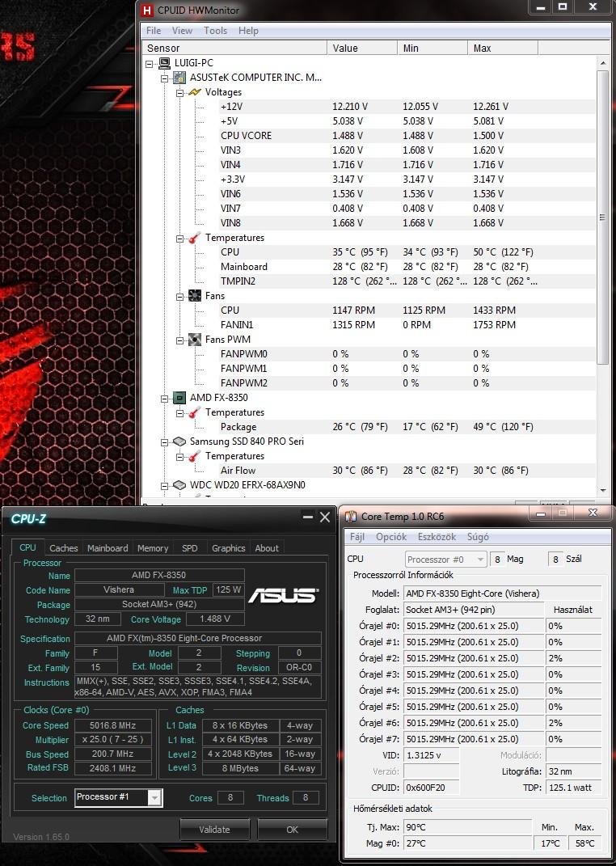This screenshot has height=866, width=616.
Task: Click the thermometer icon under Samsung SSD
Action: point(194,456)
